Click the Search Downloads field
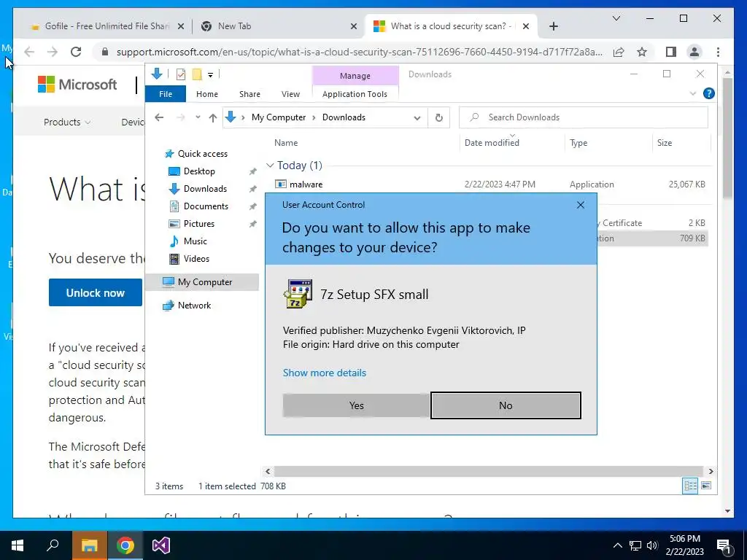The width and height of the screenshot is (747, 560). point(583,117)
